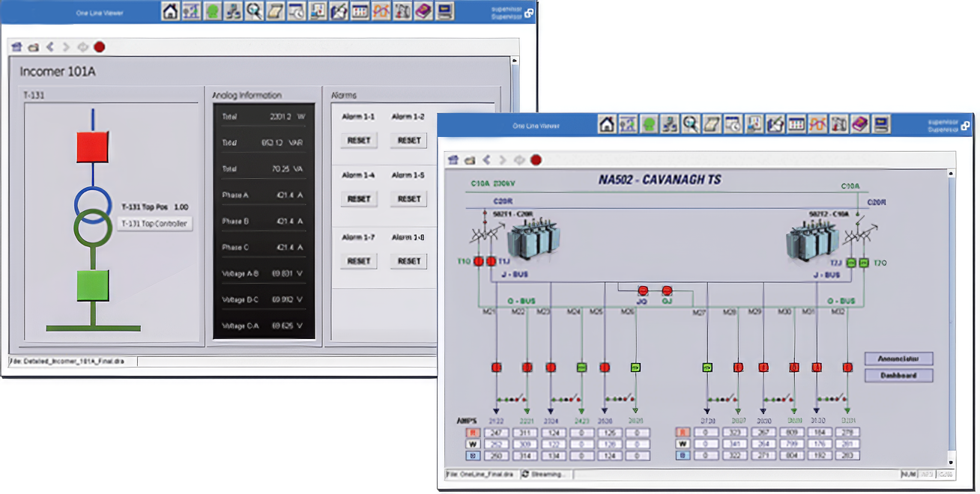Screen dimensions: 980x494
Task: Click RESET under Alarm 1-7
Action: point(359,261)
